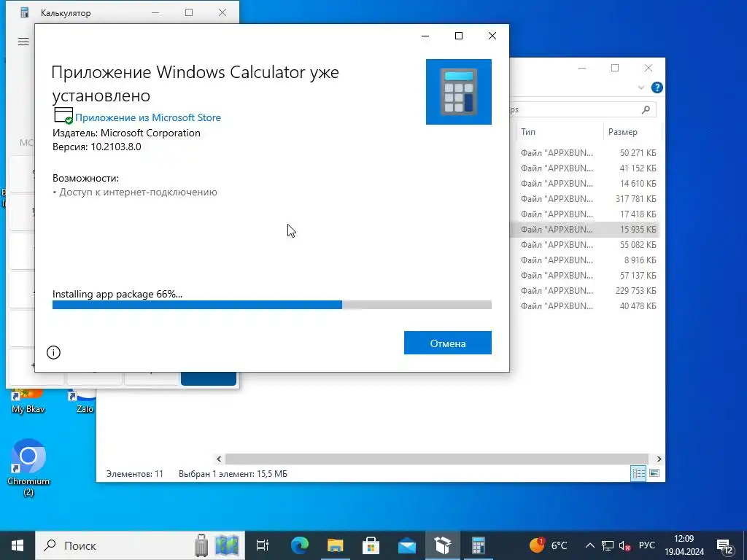The height and width of the screenshot is (560, 747).
Task: Click the taskbar Поиск search box
Action: (140, 545)
